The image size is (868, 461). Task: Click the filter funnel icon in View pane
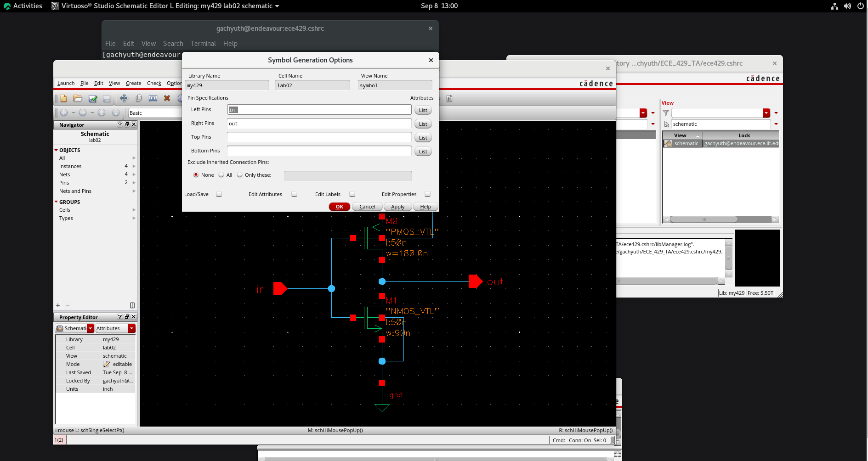tap(666, 113)
